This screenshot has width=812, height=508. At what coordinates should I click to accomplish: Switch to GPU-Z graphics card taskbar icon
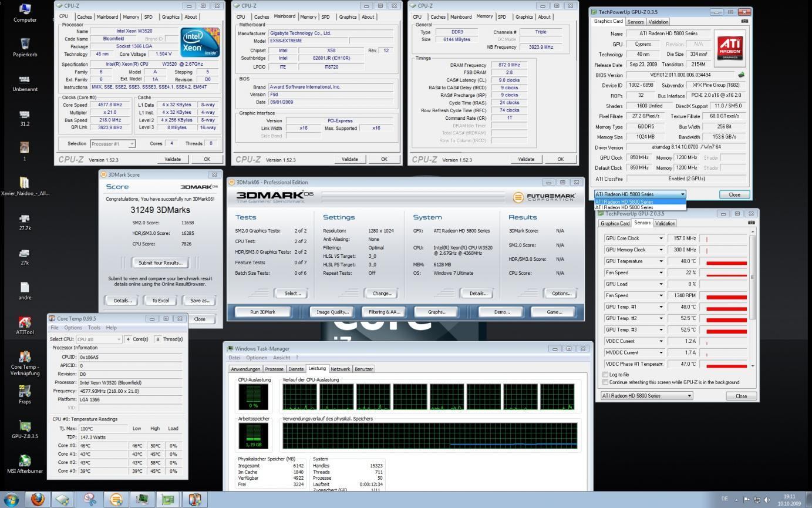click(x=168, y=499)
